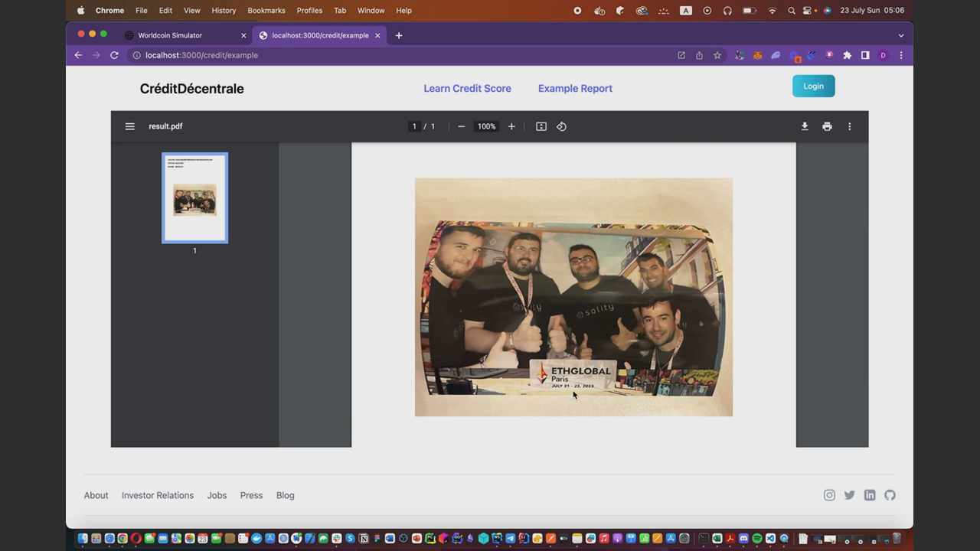Open the PDF viewer sidebar menu icon

click(x=129, y=126)
